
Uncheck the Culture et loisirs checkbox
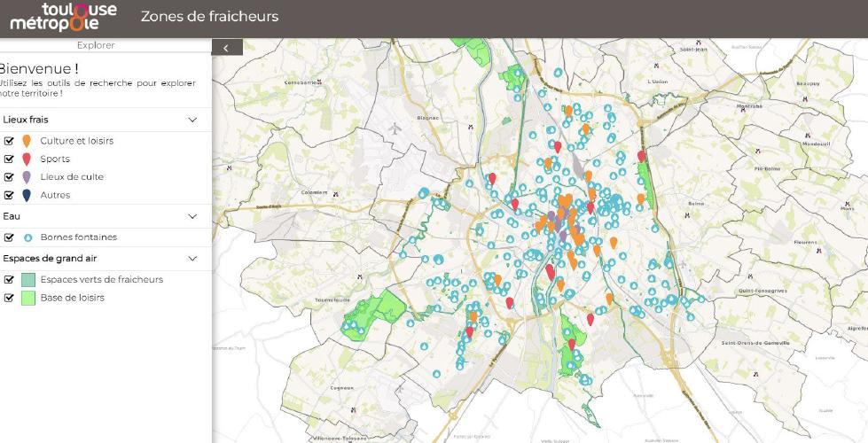[8, 141]
